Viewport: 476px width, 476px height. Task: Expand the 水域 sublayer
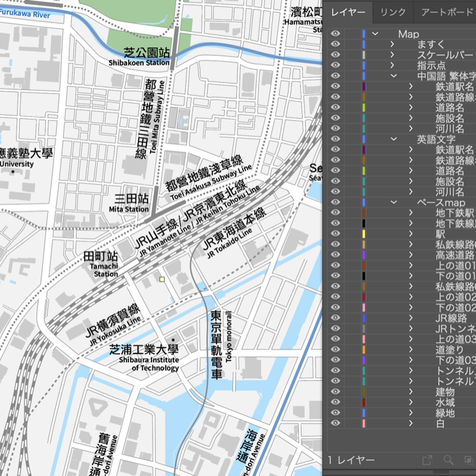tap(411, 402)
